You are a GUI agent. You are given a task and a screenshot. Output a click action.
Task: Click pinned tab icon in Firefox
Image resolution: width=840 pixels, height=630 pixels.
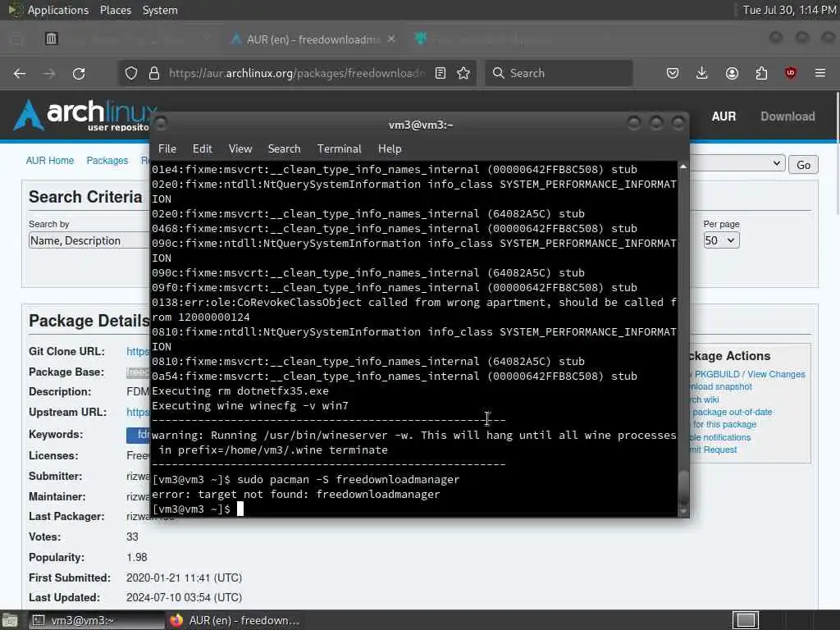(52, 39)
